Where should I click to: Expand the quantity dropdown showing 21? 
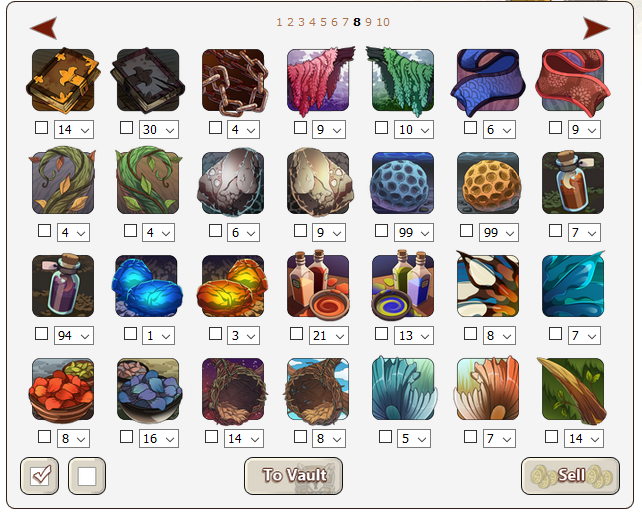[328, 336]
